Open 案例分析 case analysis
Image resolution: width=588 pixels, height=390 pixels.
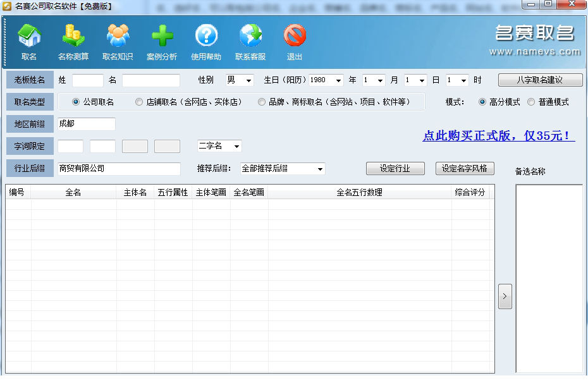point(162,39)
